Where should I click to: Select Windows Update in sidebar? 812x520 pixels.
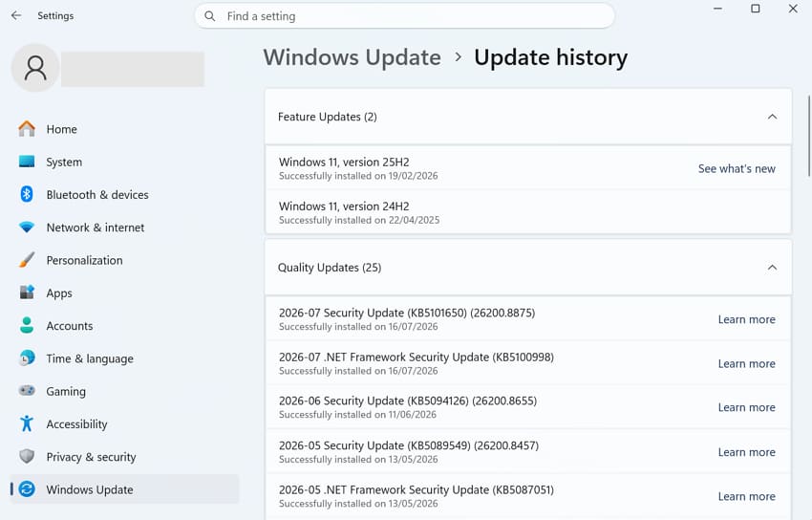click(124, 488)
